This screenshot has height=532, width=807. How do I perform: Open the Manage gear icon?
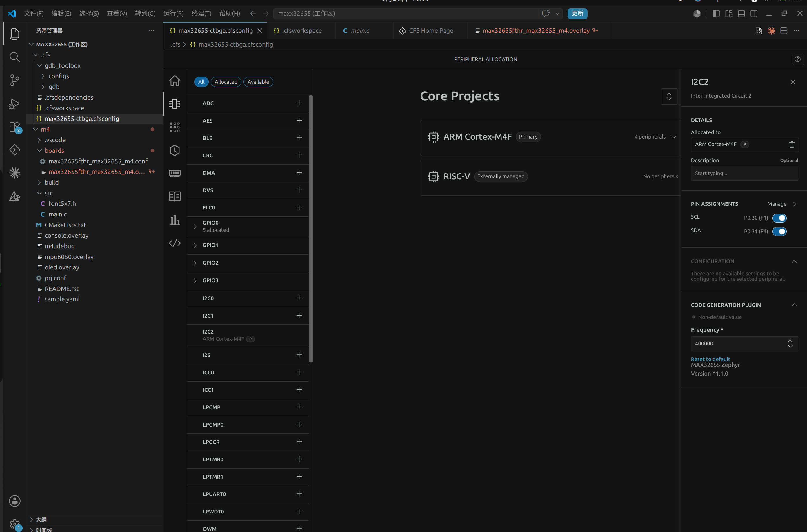coord(14,524)
